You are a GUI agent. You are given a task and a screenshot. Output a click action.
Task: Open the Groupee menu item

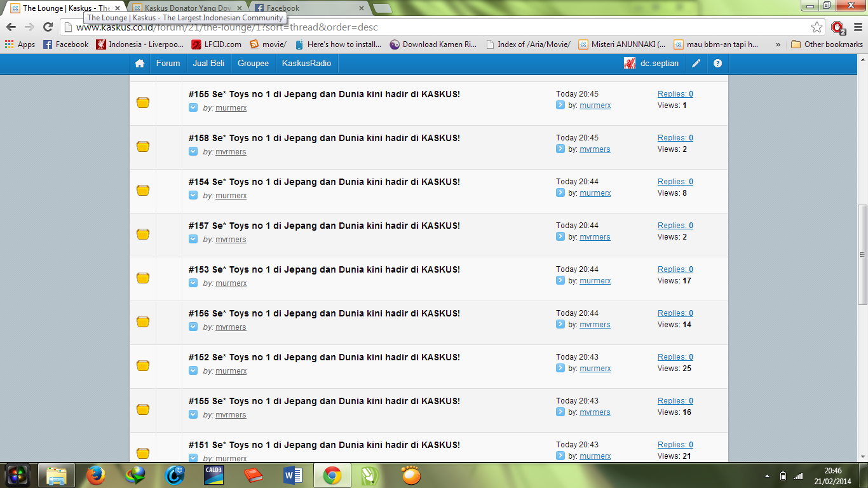pyautogui.click(x=253, y=64)
